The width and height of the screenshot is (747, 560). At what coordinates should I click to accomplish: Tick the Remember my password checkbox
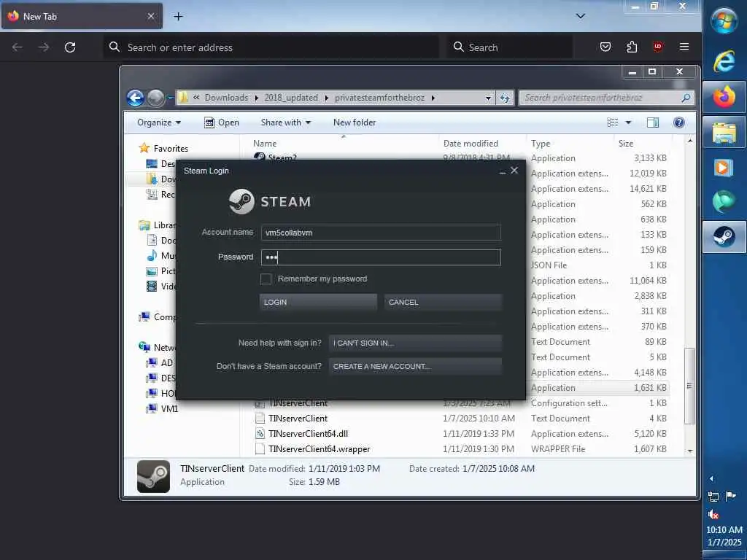[x=266, y=279]
